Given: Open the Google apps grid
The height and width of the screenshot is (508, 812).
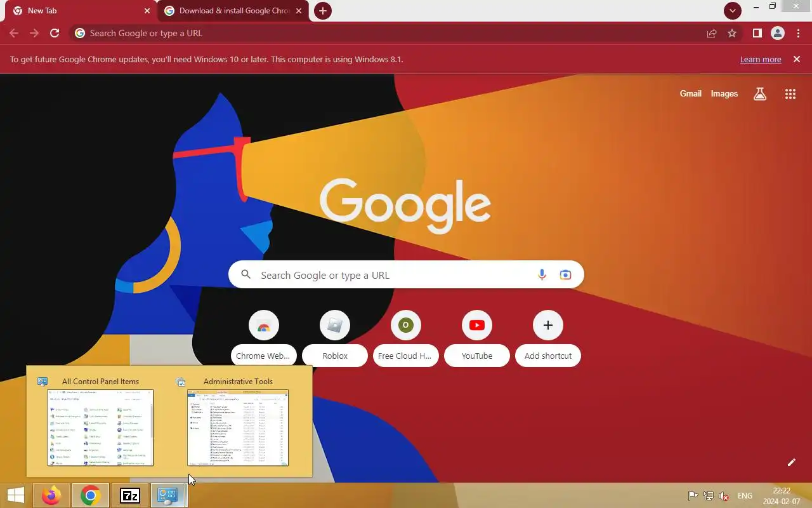Looking at the screenshot, I should (x=790, y=94).
